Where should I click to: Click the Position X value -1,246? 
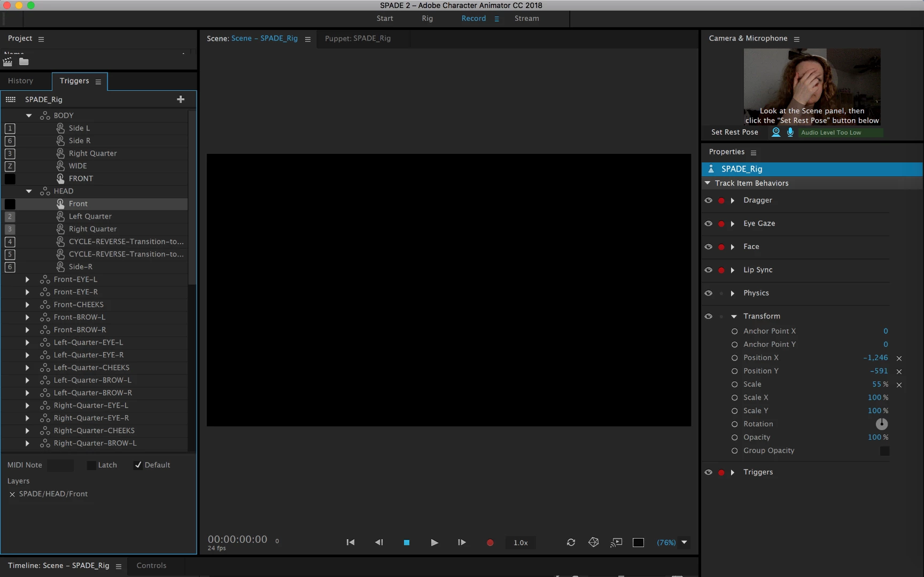[x=875, y=358]
